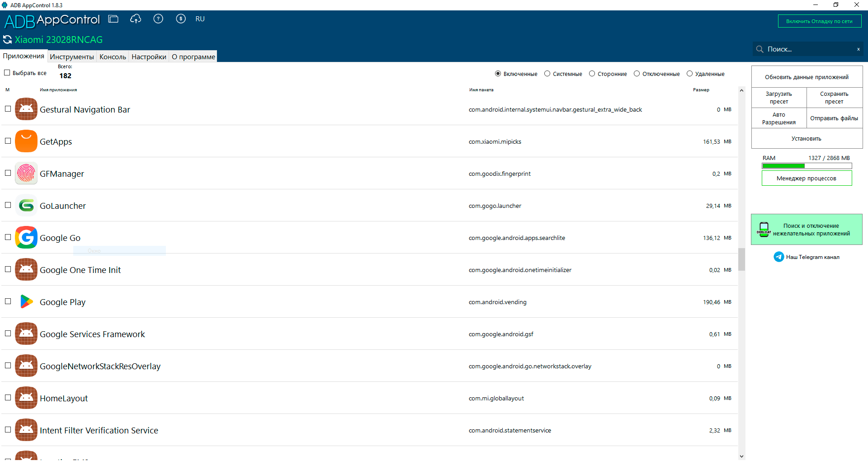This screenshot has height=470, width=868.
Task: Click the HomeLayout app icon
Action: coord(26,398)
